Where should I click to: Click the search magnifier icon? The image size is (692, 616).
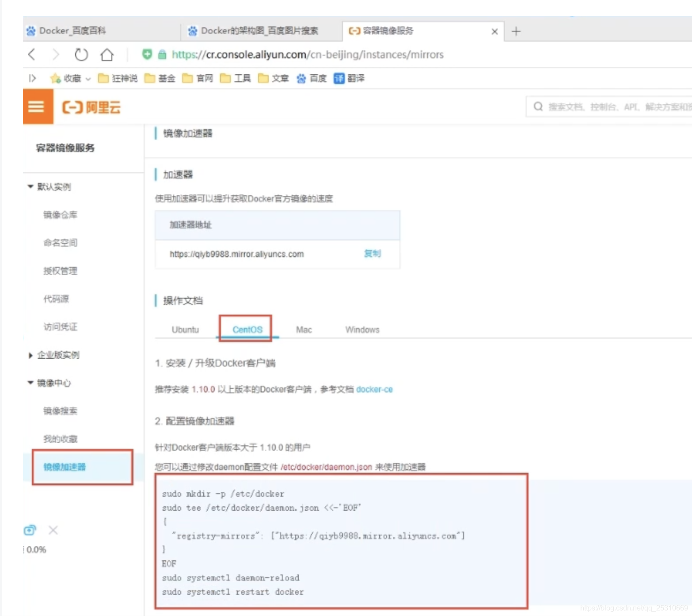pos(538,106)
